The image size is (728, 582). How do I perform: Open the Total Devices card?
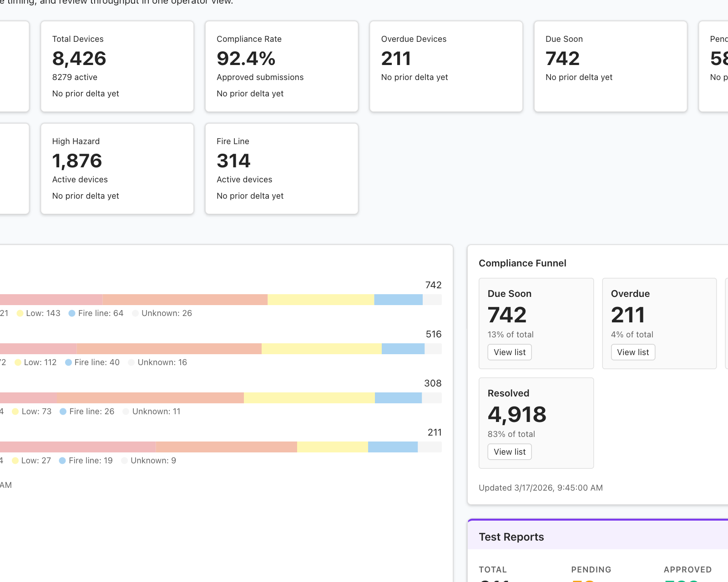(x=117, y=66)
